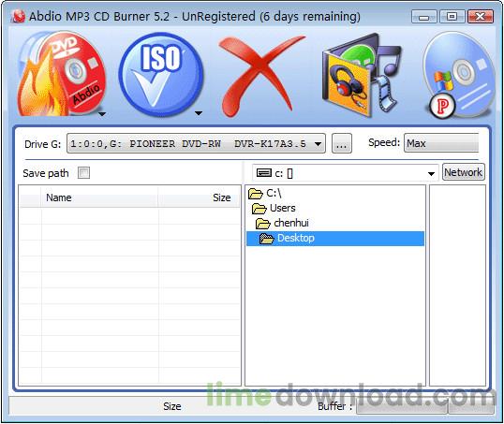Screen dimensions: 504x424
Task: Click the Buffer progress bar
Action: point(402,407)
